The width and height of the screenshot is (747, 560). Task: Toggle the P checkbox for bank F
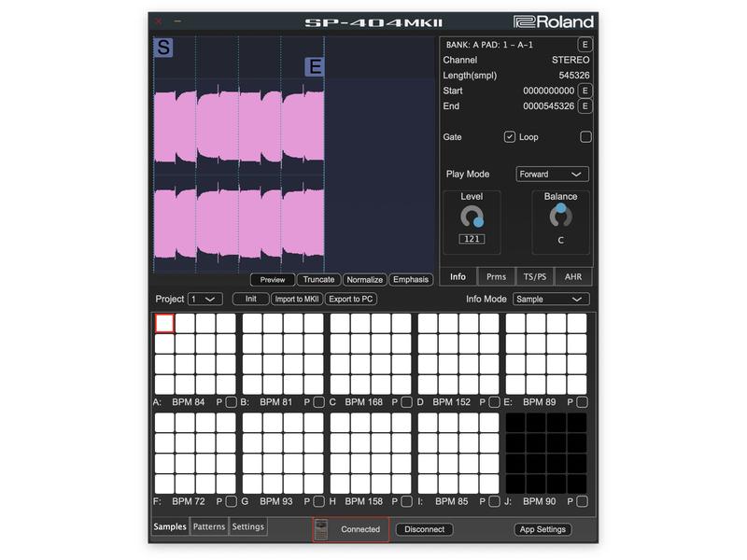[231, 501]
